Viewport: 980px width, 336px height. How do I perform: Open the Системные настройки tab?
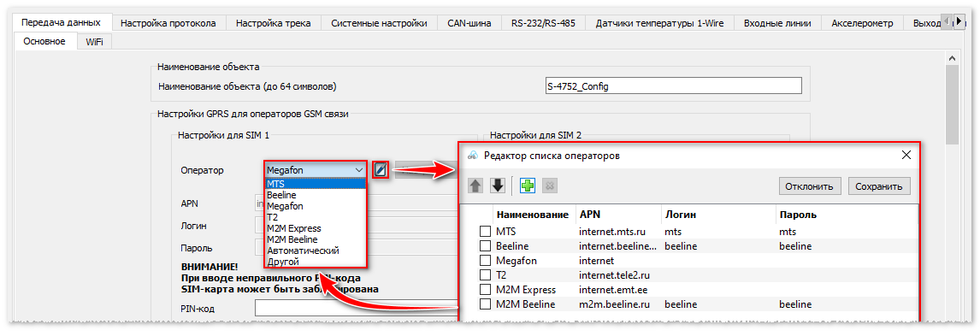(380, 23)
